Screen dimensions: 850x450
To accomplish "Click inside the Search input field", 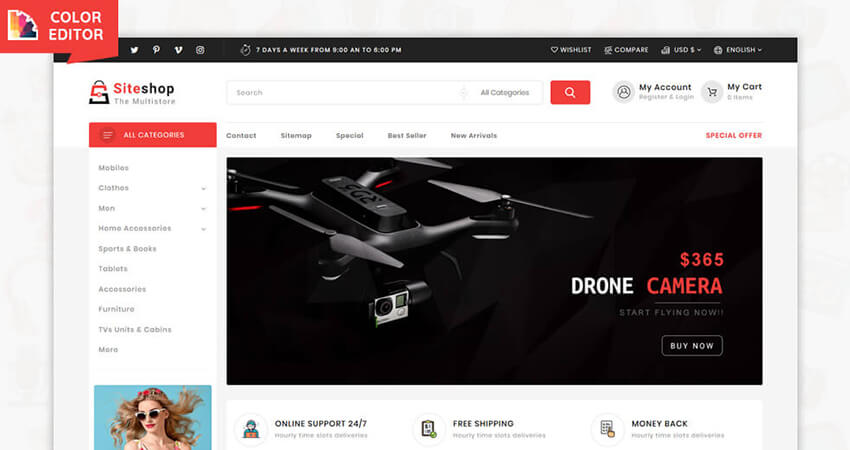I will [340, 93].
